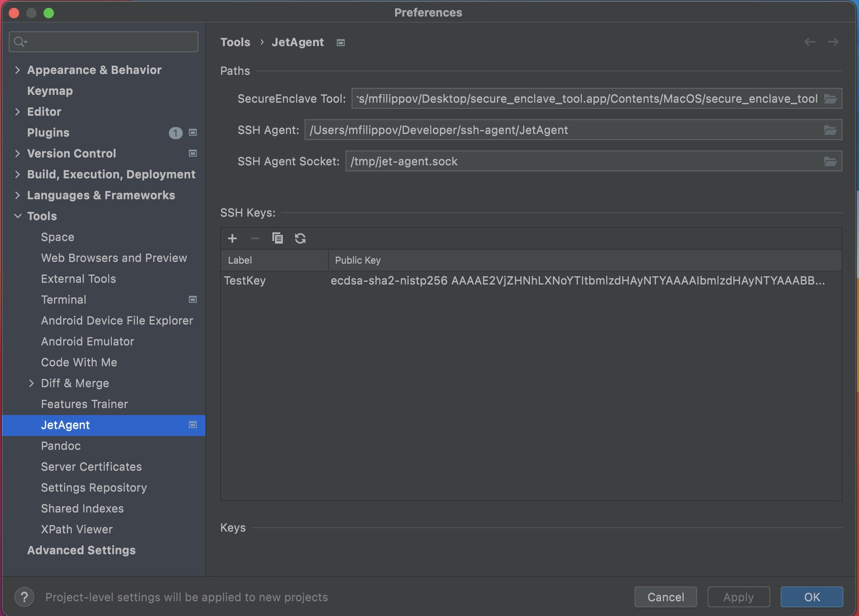Navigate back with the left arrow
The width and height of the screenshot is (859, 616).
coord(810,42)
